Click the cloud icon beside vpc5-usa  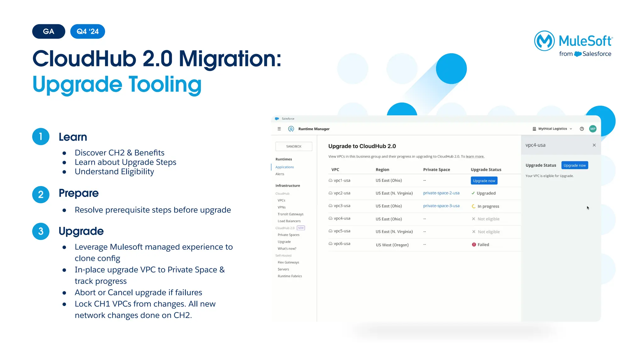tap(330, 231)
